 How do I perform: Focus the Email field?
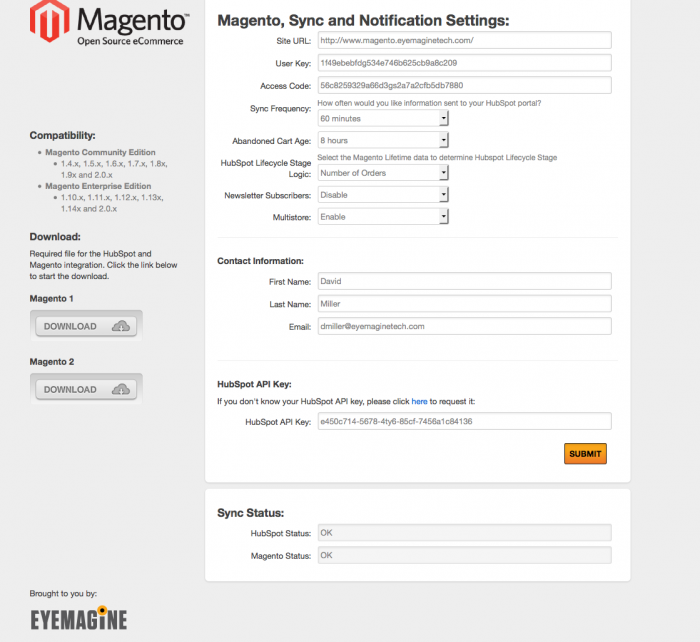coord(464,326)
